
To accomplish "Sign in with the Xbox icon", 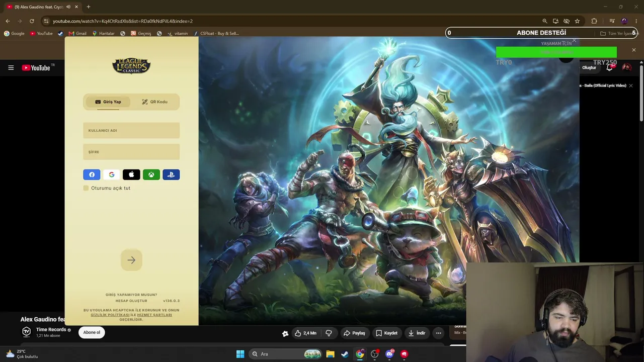I will pyautogui.click(x=151, y=174).
